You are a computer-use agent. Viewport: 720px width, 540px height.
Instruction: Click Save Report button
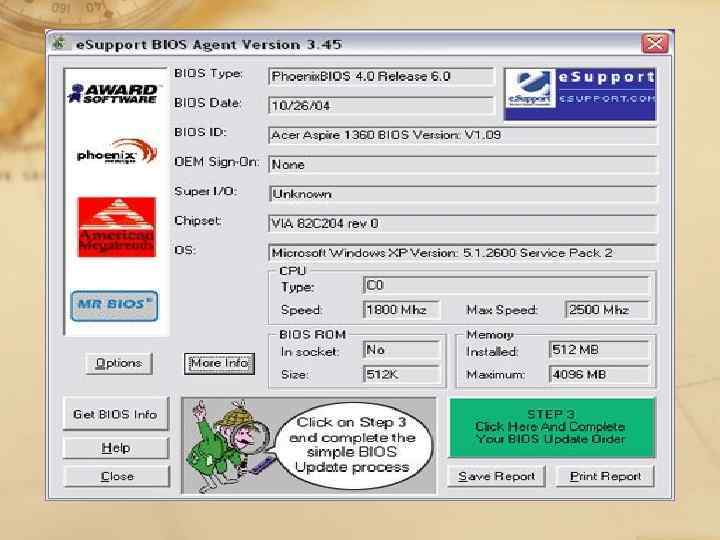(496, 476)
